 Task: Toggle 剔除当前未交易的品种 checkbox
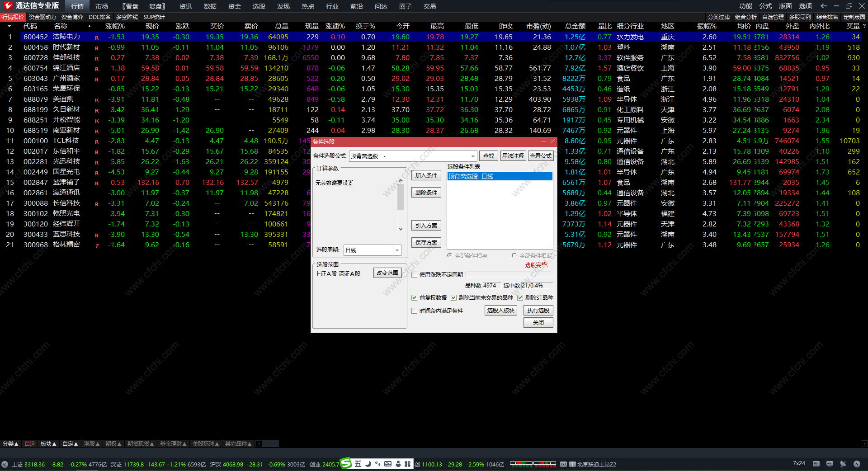click(x=453, y=297)
